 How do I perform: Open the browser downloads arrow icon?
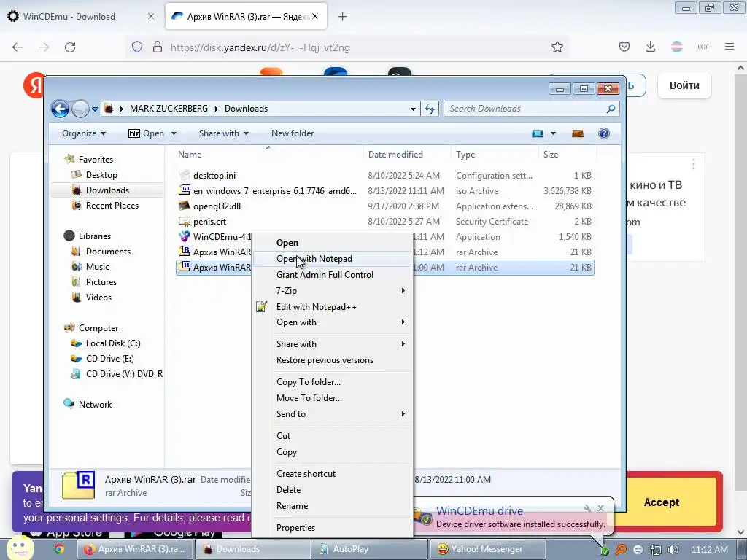pos(650,47)
